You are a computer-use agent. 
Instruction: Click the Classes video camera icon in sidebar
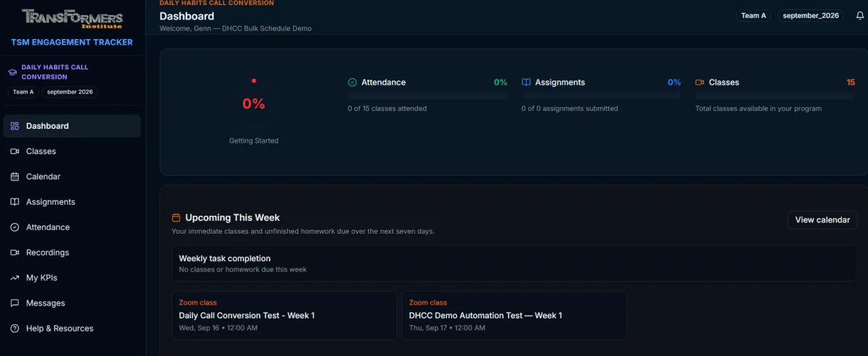point(14,151)
